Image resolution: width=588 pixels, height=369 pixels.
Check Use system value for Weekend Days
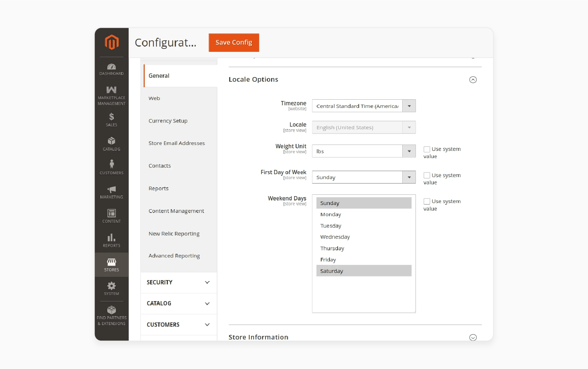coord(427,201)
